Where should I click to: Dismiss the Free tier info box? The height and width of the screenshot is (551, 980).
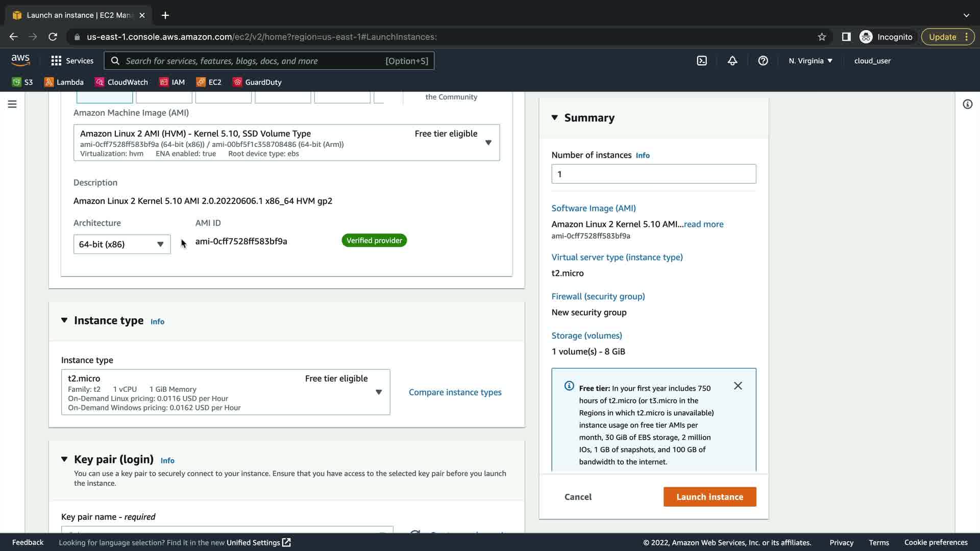pyautogui.click(x=738, y=386)
